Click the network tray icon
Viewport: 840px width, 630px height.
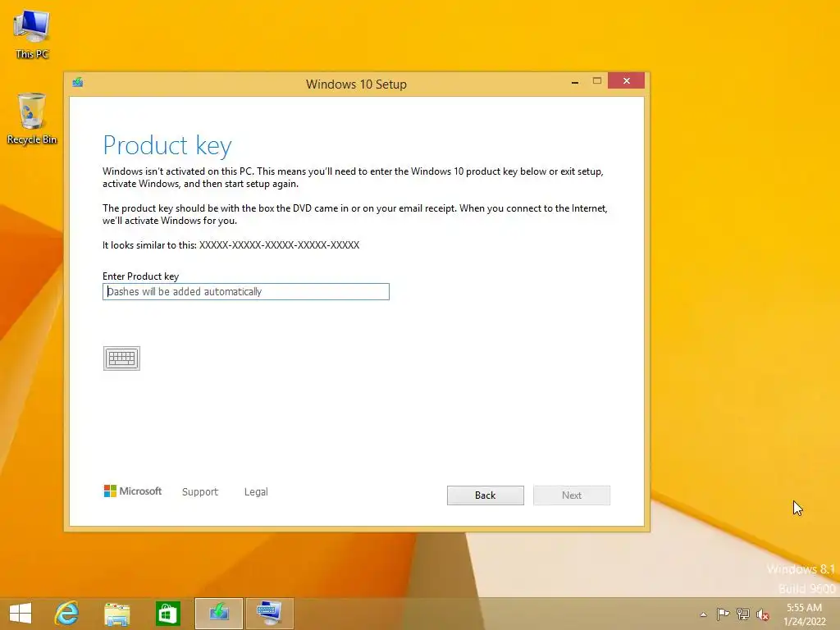[x=743, y=614]
